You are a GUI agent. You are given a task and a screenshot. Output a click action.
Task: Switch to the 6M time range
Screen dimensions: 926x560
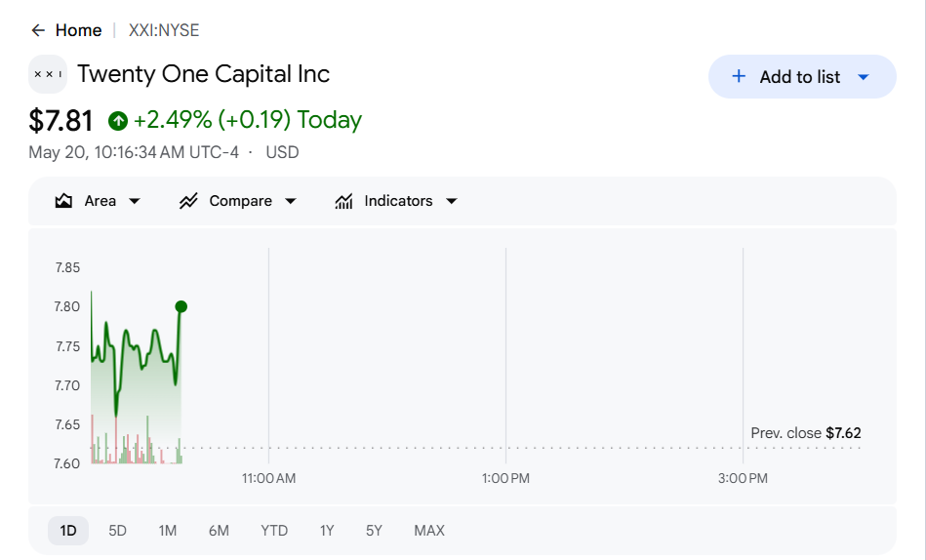coord(219,531)
